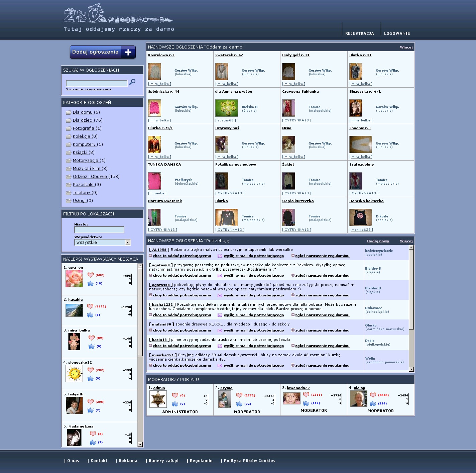This screenshot has height=473, width=476.
Task: Open the Dla dzieci folder icon
Action: point(69,120)
